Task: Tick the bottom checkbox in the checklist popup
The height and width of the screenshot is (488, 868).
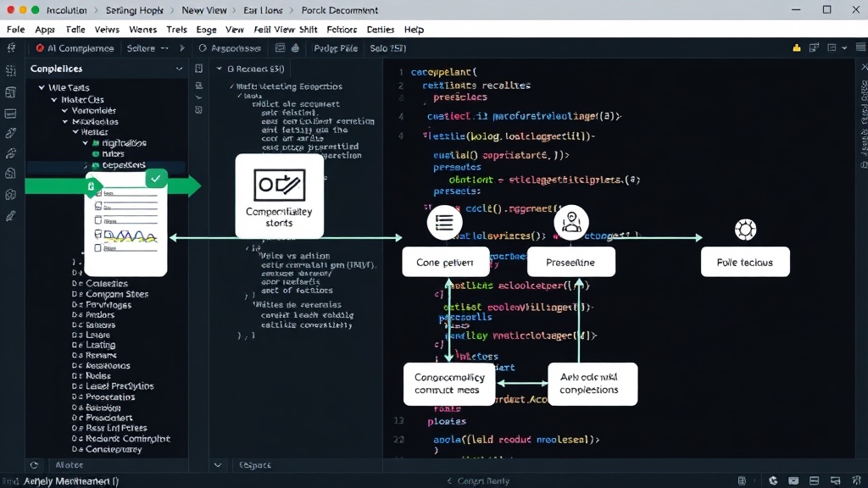Action: coord(98,248)
